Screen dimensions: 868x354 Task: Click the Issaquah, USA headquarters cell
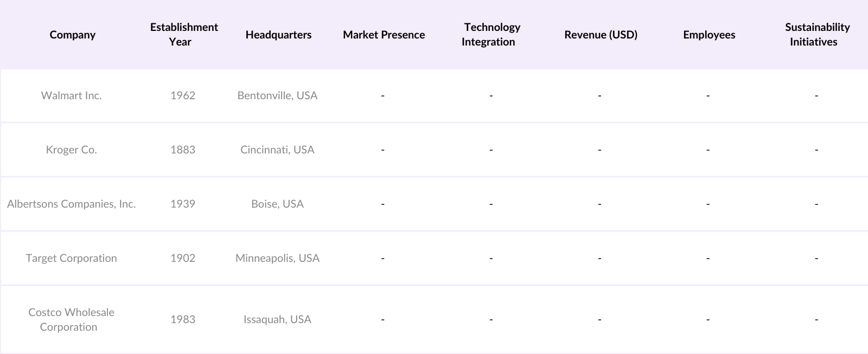[x=277, y=319]
